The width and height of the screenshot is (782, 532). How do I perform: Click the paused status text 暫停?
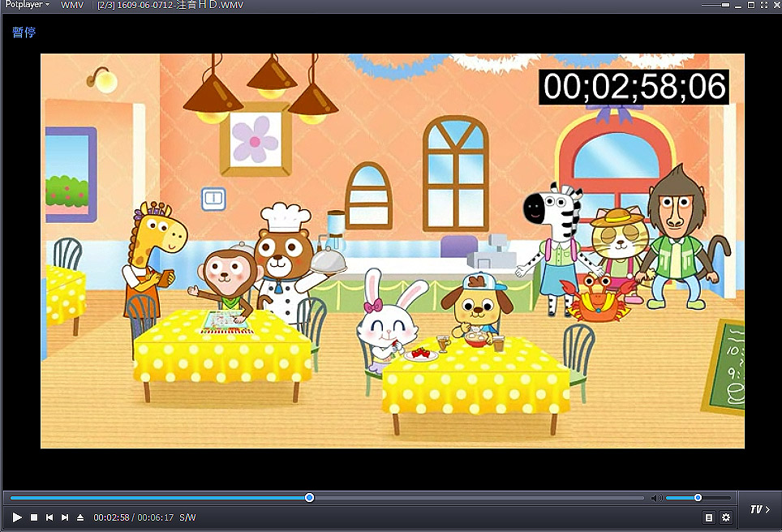(x=24, y=32)
